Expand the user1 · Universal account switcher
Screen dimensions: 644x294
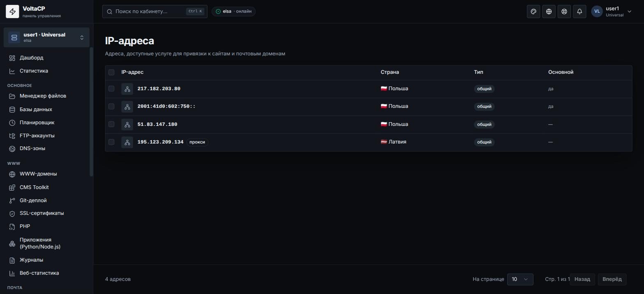(x=46, y=37)
